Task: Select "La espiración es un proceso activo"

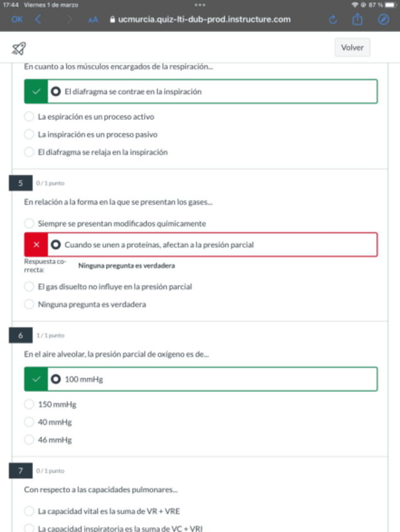Action: click(x=29, y=117)
